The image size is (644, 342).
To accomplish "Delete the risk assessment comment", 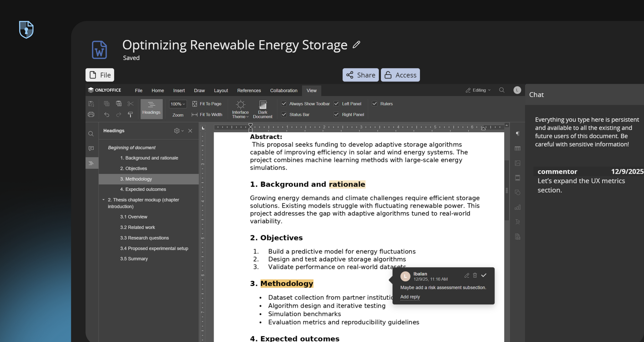I will click(x=475, y=275).
